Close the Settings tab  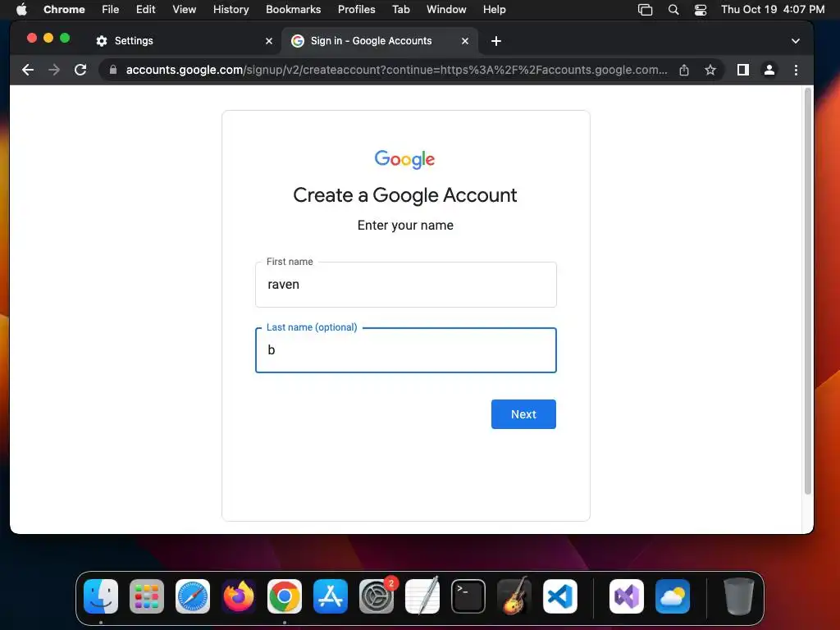point(269,41)
